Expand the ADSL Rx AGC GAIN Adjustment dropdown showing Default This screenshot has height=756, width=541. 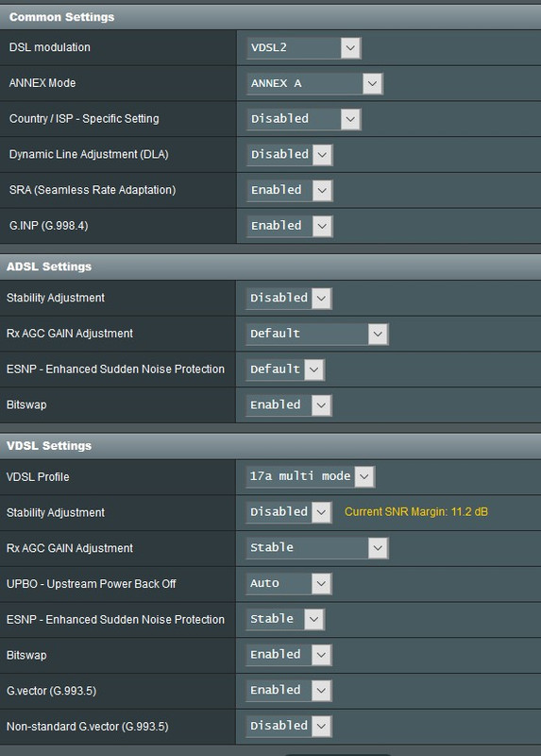(317, 335)
